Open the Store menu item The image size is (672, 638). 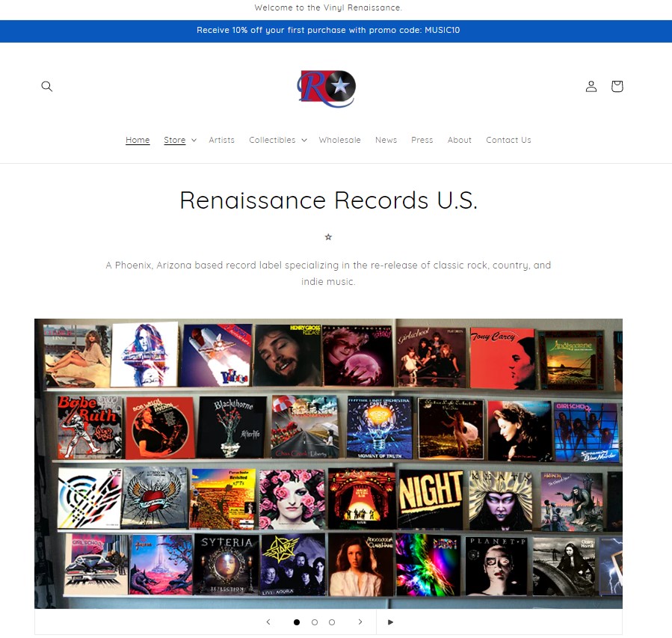174,140
